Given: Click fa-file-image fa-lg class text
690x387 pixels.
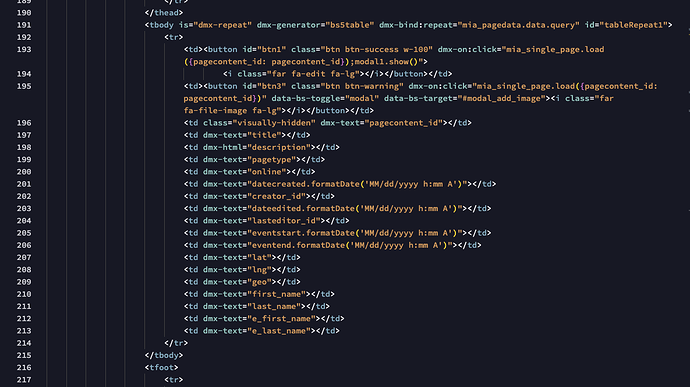Looking at the screenshot, I should pos(230,111).
